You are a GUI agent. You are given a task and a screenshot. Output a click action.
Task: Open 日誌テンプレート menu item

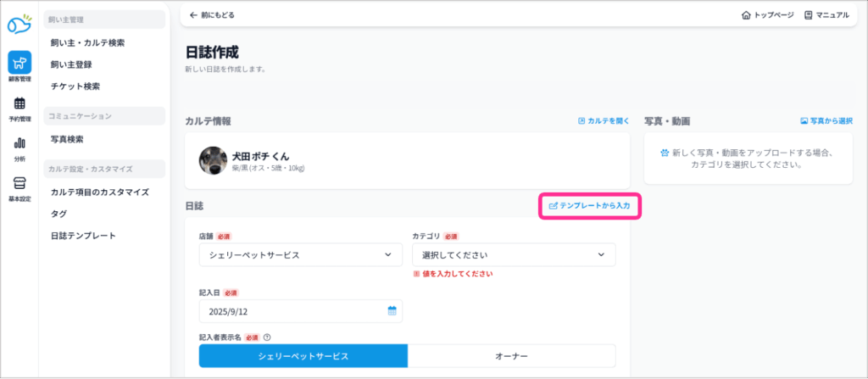(83, 235)
